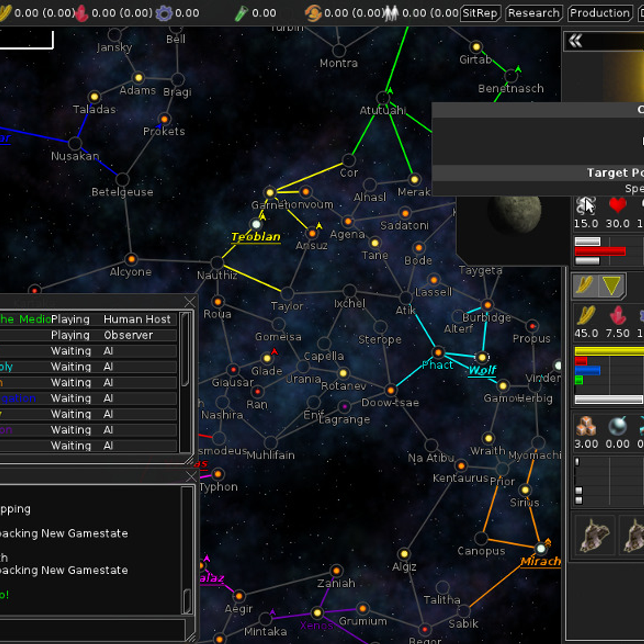The height and width of the screenshot is (644, 644).
Task: Click the food resource icon in top bar
Action: 5,13
